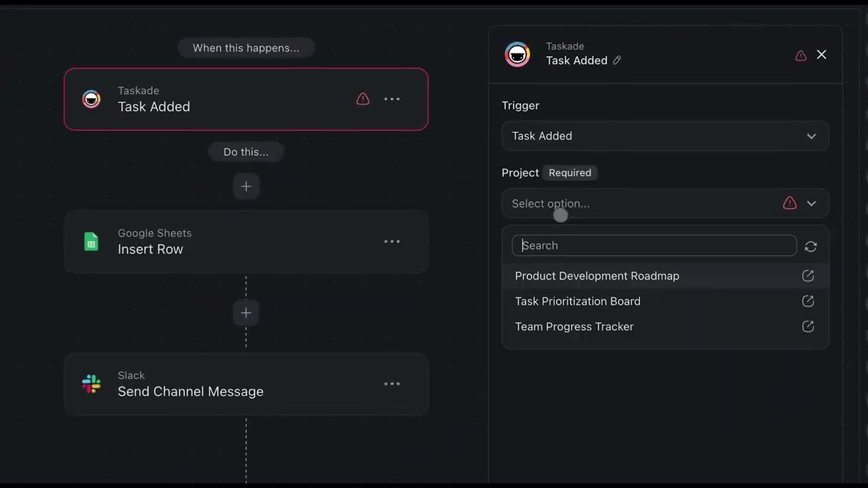868x488 pixels.
Task: Add a step with the plus below Do this
Action: tap(246, 186)
